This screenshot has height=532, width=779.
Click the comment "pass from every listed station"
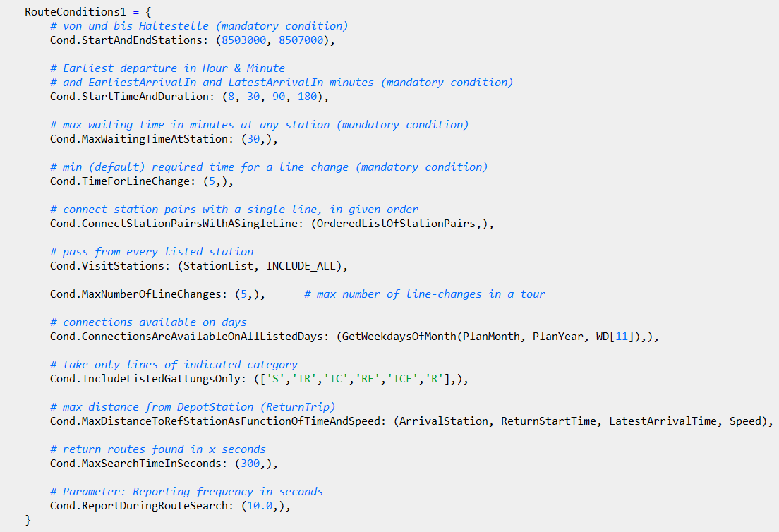152,252
